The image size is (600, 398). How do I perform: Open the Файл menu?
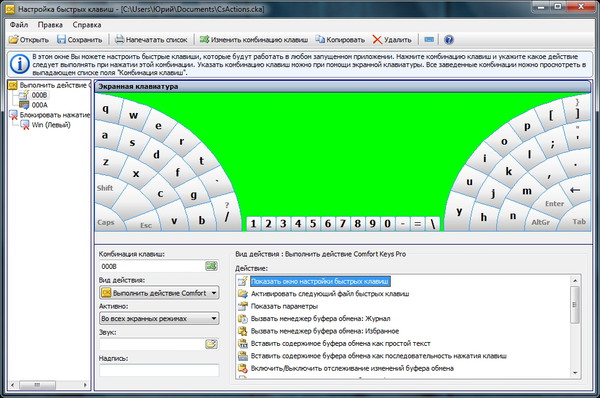click(19, 24)
